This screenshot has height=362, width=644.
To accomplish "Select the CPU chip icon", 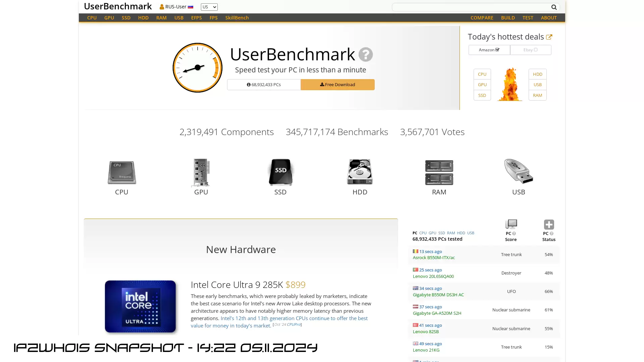I will (x=122, y=173).
